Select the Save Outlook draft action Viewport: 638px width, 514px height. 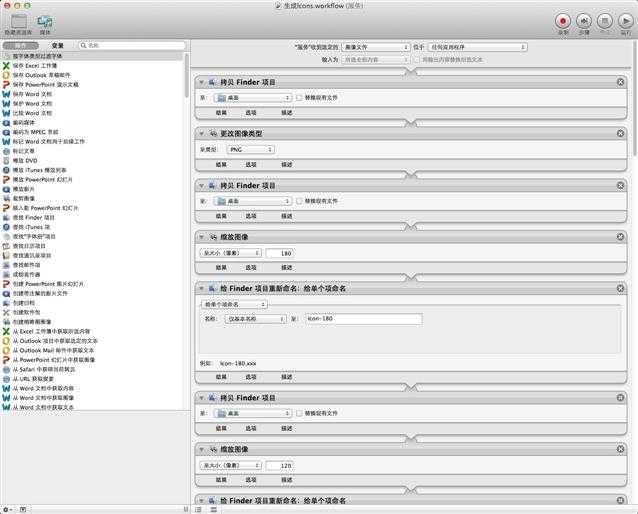click(41, 75)
